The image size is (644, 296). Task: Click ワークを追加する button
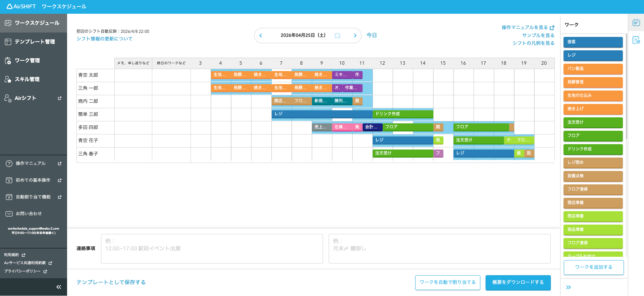pyautogui.click(x=594, y=267)
